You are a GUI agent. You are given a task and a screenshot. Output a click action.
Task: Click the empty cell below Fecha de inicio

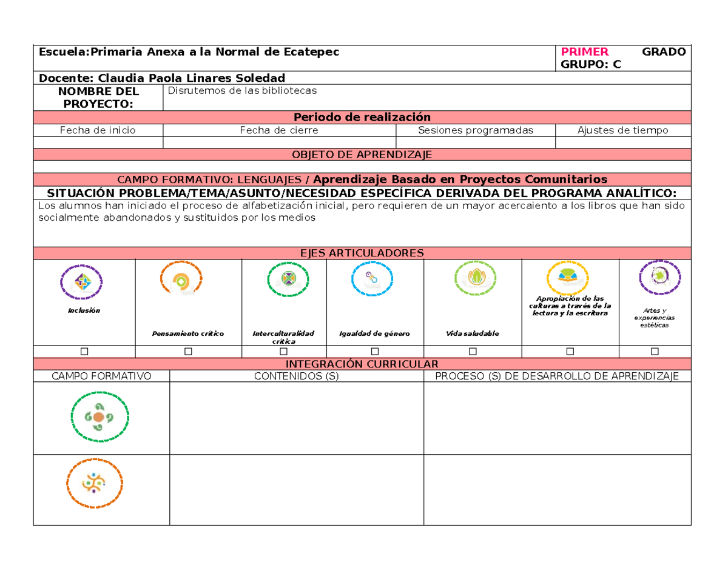click(98, 142)
